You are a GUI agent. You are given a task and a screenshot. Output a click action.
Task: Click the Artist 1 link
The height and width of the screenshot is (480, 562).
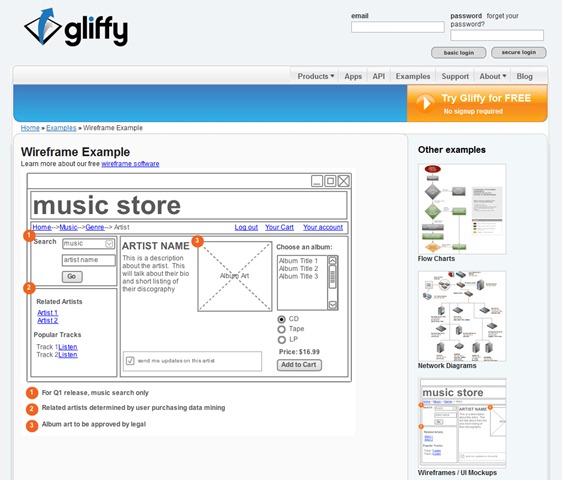coord(48,313)
